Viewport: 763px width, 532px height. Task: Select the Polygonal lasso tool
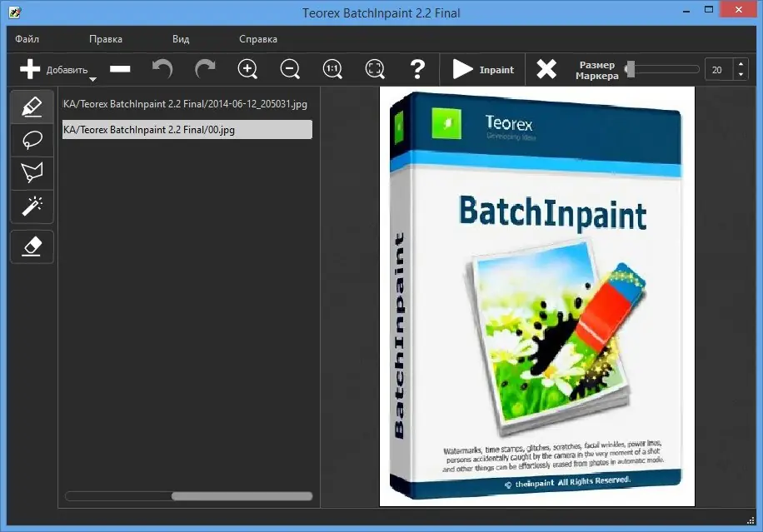point(32,173)
